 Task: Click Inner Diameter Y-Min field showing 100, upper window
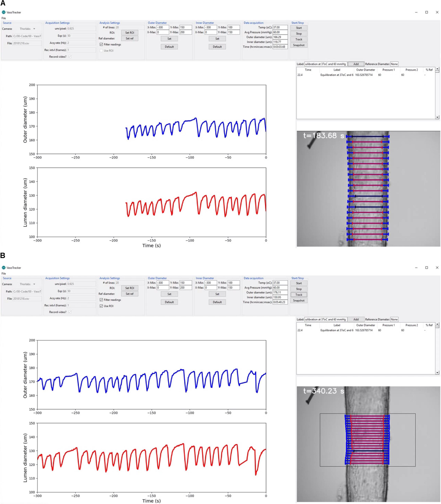tap(233, 27)
